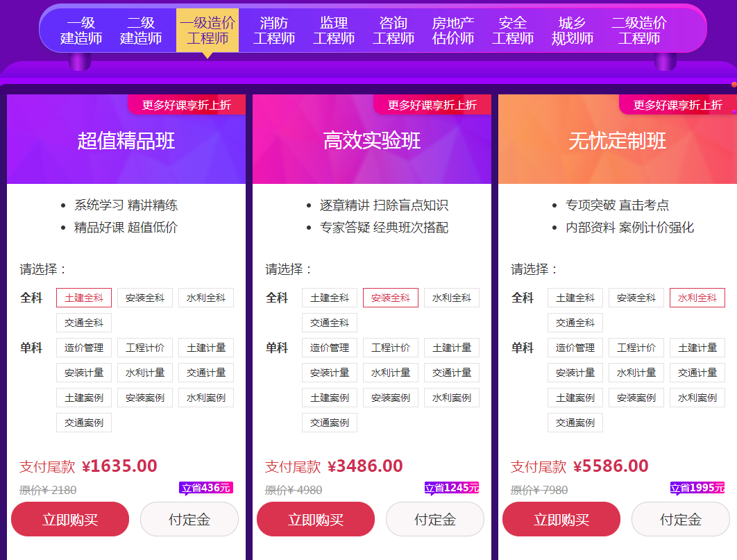
Task: Click the 立省1995元 discount tag
Action: (x=697, y=488)
